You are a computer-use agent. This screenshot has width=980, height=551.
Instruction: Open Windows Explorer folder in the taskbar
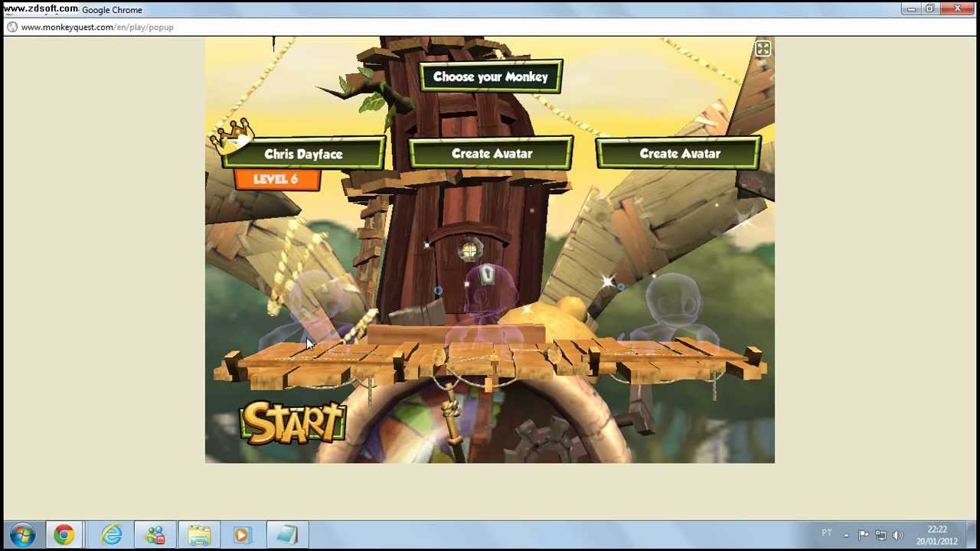199,535
